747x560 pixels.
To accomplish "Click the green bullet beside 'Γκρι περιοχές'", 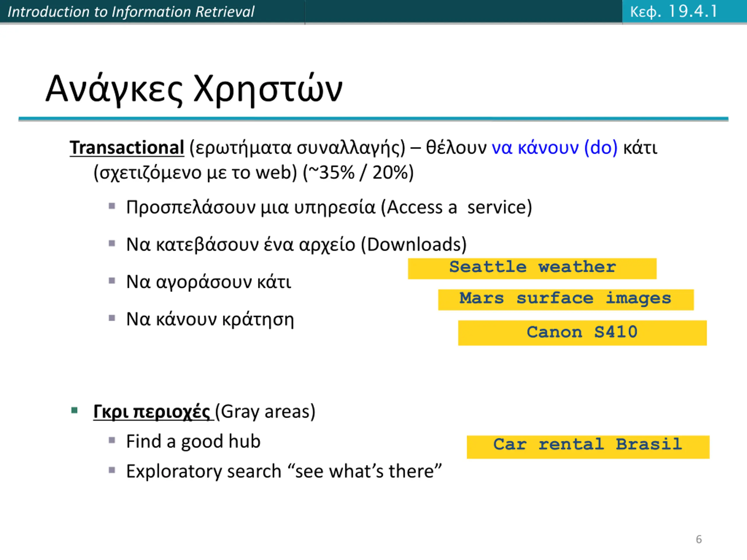I will (x=75, y=410).
